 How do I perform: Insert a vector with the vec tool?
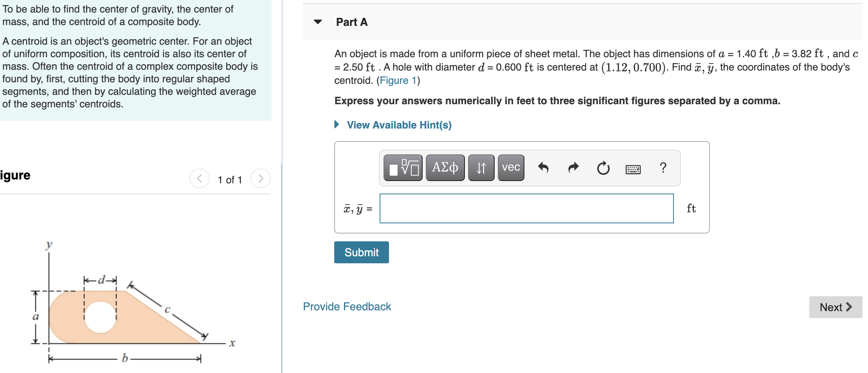pos(511,168)
